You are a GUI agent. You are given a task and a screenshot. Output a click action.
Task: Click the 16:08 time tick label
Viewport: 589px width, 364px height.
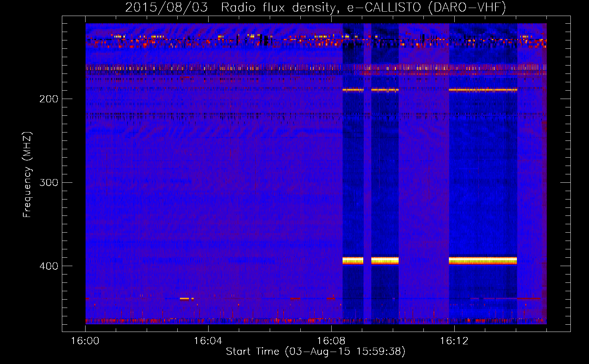tap(331, 341)
